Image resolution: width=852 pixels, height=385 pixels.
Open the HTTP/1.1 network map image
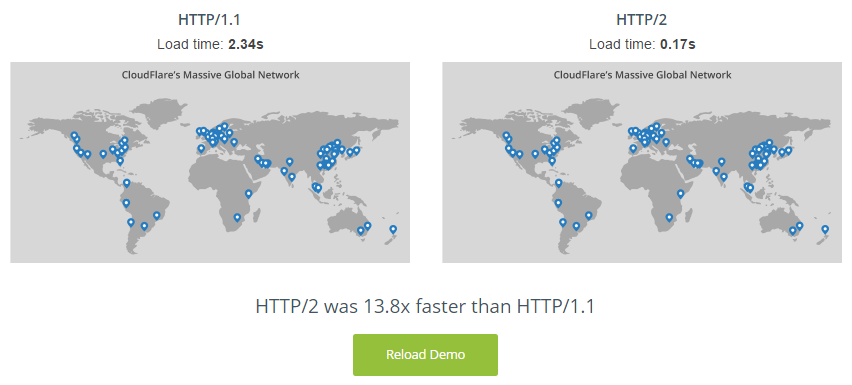point(210,162)
